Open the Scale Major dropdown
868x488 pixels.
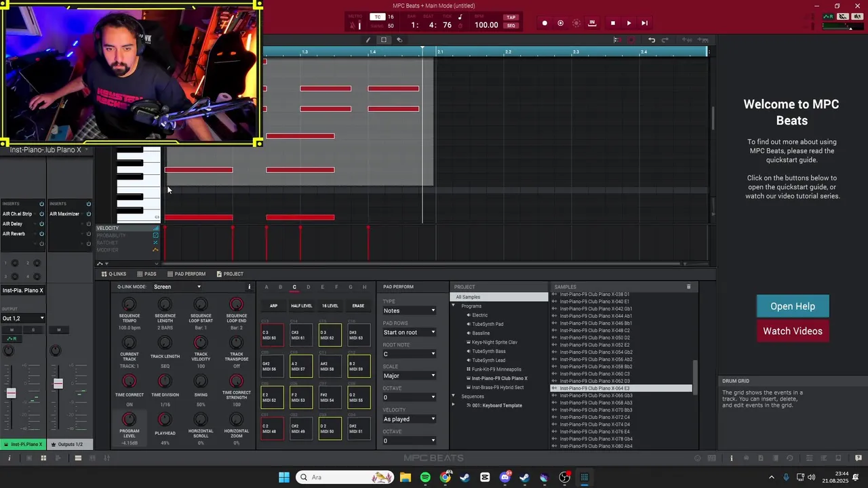pos(410,375)
